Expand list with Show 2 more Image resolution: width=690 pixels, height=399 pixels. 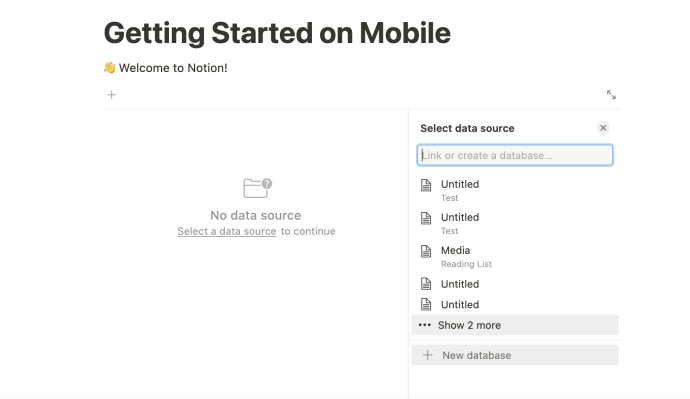(x=515, y=325)
